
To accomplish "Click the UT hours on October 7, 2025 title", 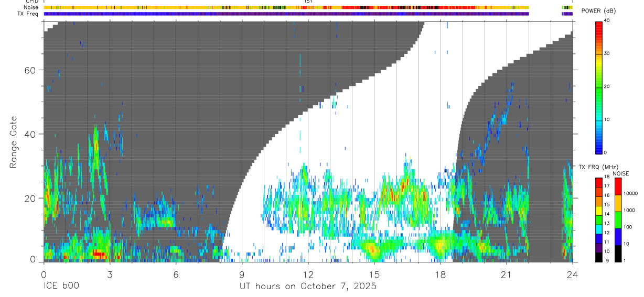I will pos(308,287).
